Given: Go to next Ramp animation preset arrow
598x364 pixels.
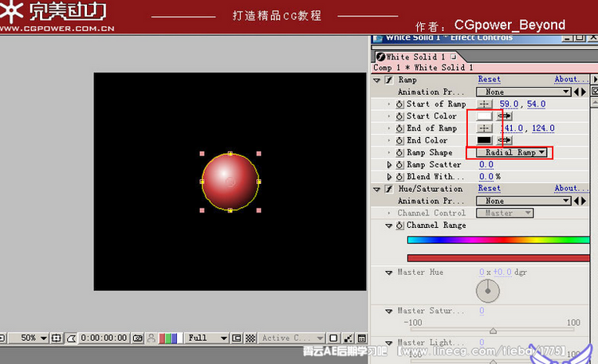Looking at the screenshot, I should pyautogui.click(x=583, y=92).
